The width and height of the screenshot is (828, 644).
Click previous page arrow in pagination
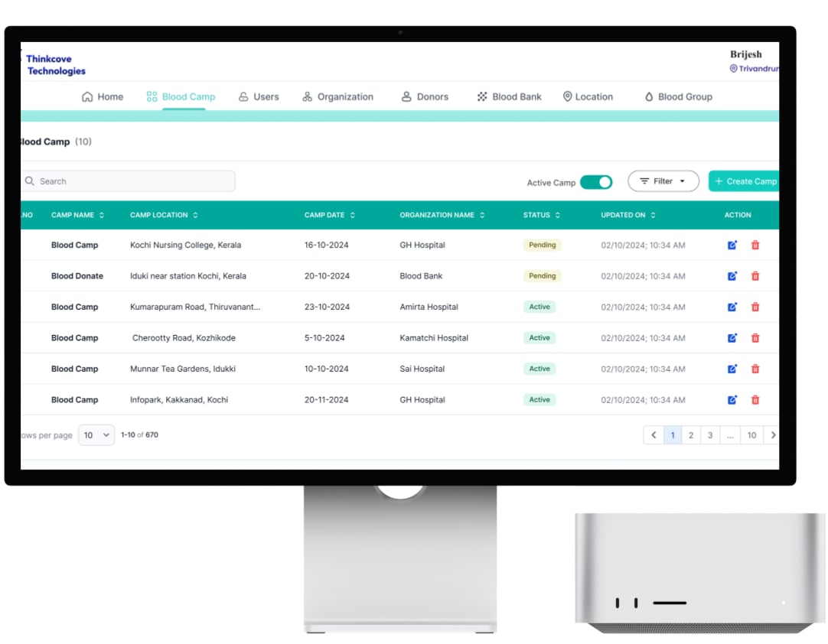pyautogui.click(x=654, y=435)
